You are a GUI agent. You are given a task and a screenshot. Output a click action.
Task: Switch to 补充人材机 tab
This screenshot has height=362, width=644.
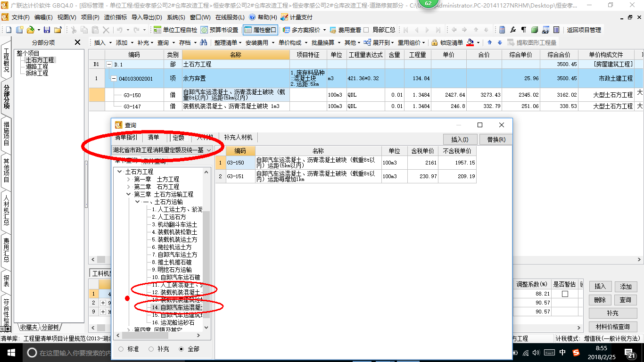click(x=238, y=138)
